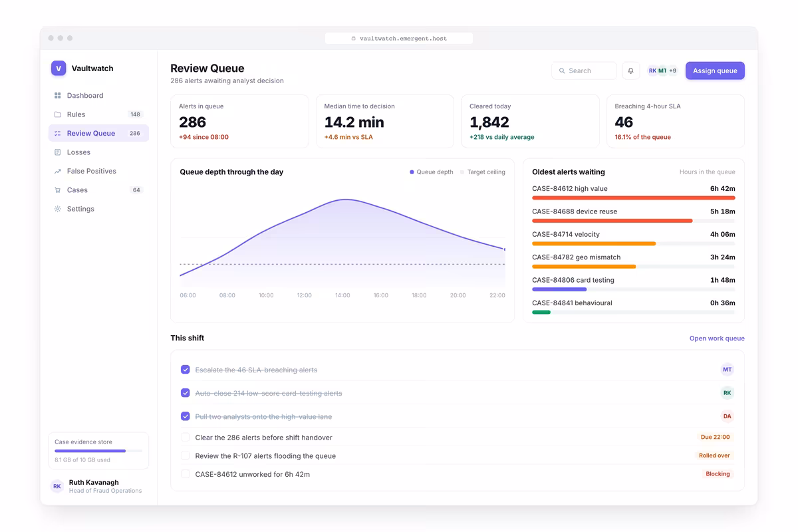Image resolution: width=798 pixels, height=532 pixels.
Task: Open Cases in sidebar
Action: tap(98, 190)
